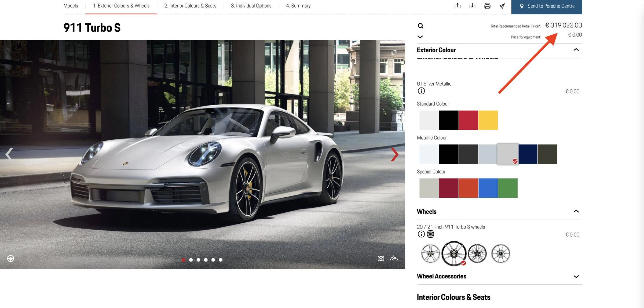The image size is (644, 308).
Task: Select dark blue metallic colour swatch
Action: (x=528, y=154)
